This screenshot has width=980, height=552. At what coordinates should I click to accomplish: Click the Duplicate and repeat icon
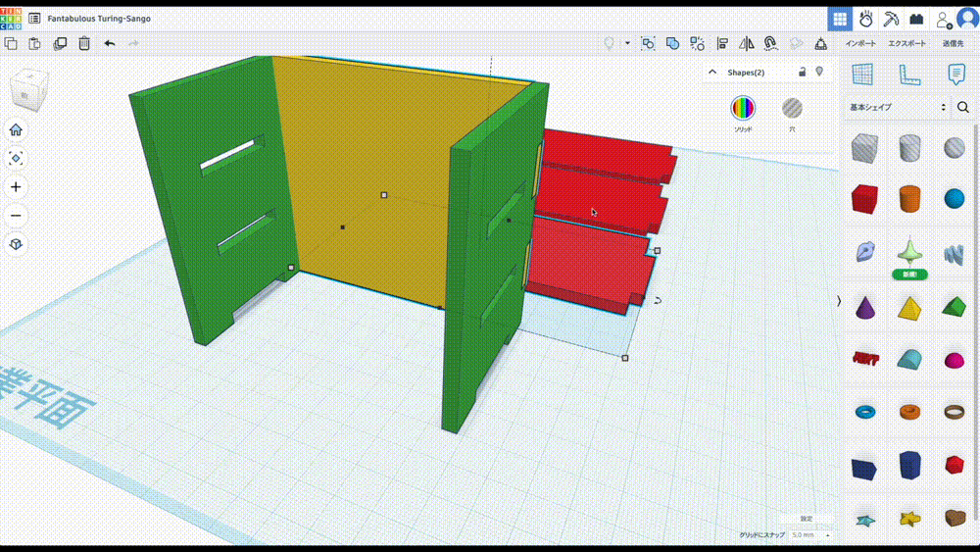60,43
